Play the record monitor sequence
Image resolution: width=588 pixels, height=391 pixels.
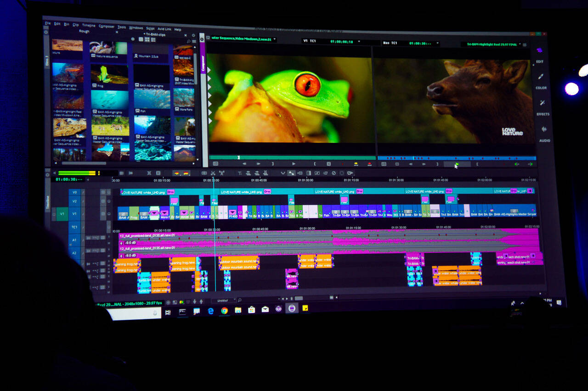[457, 164]
